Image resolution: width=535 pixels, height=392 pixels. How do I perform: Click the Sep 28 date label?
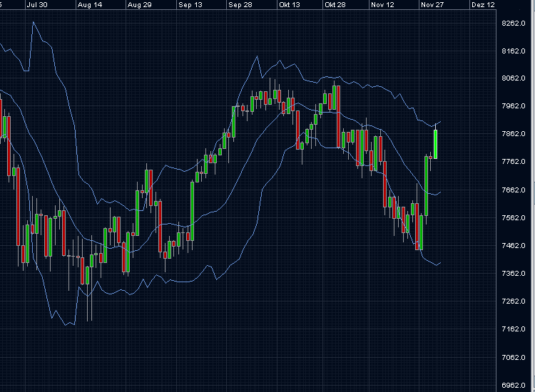[240, 4]
